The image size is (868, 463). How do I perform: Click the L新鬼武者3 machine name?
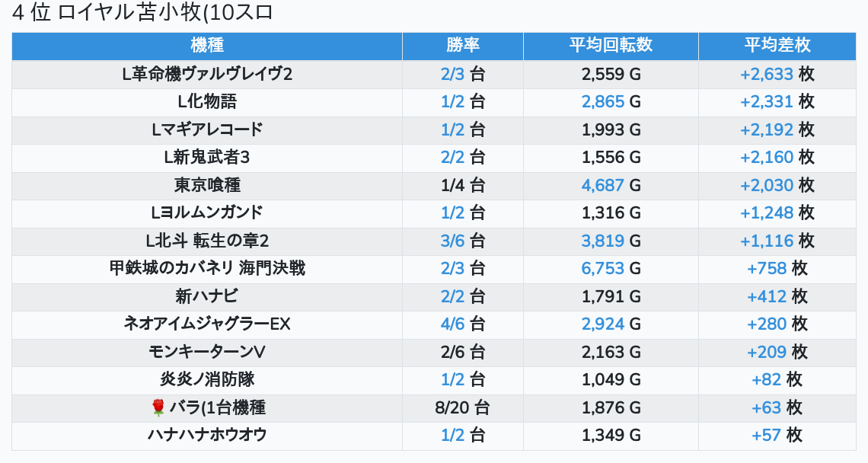(207, 158)
